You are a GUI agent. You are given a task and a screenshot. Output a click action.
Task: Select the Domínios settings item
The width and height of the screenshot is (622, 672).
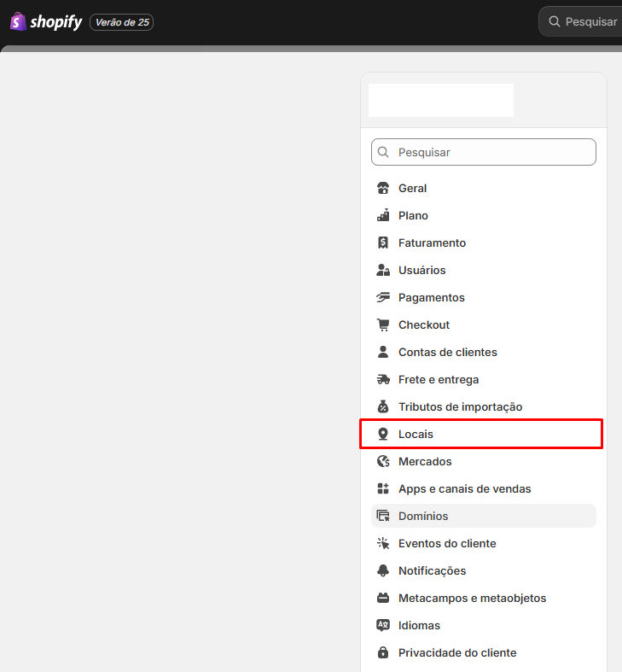[x=484, y=516]
